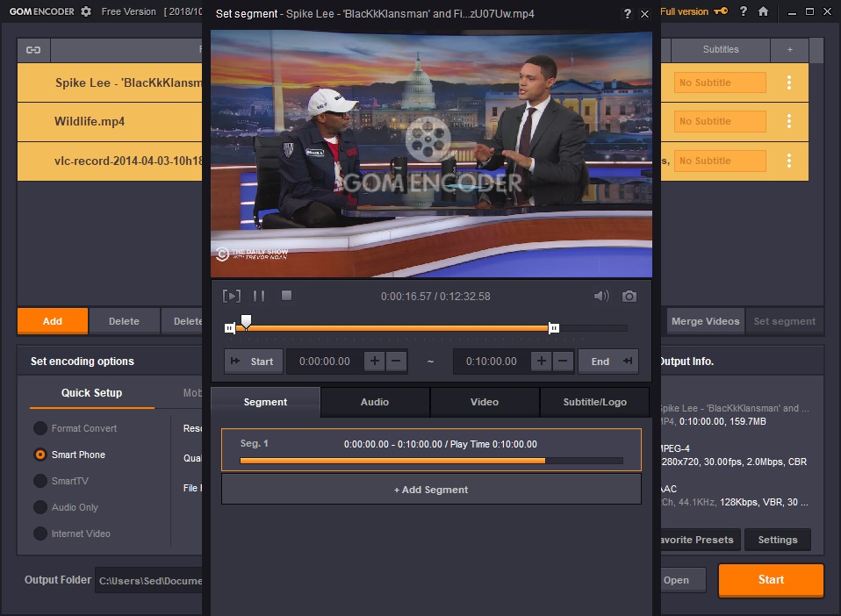Click the playhead marker on seek bar
841x616 pixels.
point(246,321)
